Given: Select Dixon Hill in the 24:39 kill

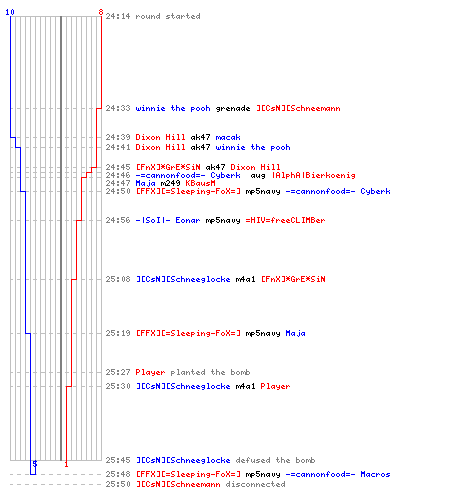Looking at the screenshot, I should pyautogui.click(x=160, y=137).
